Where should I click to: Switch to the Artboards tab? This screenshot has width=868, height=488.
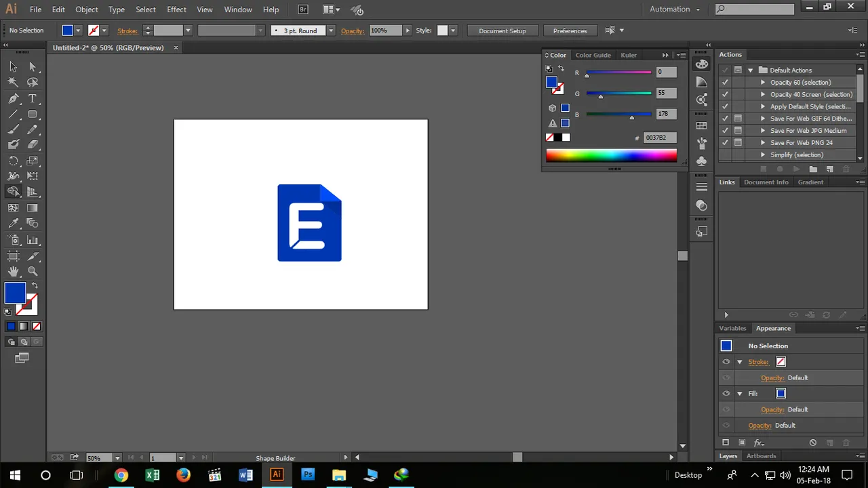[761, 456]
